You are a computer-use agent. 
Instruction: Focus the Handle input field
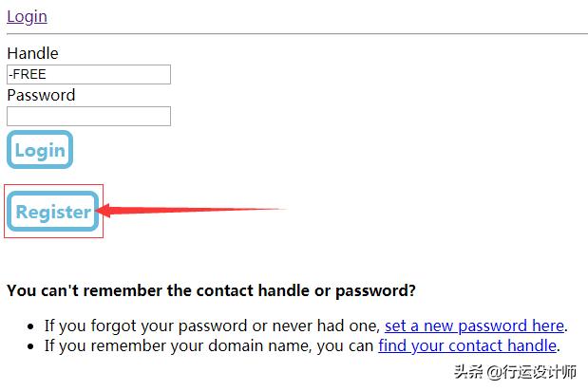[88, 74]
